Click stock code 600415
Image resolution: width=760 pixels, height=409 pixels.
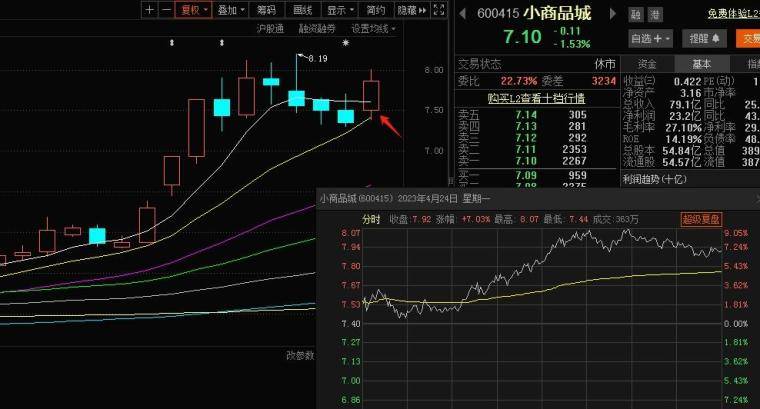click(x=498, y=13)
